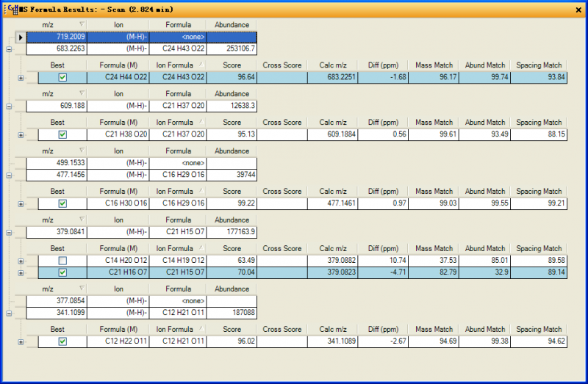This screenshot has width=588, height=384.
Task: Collapse the 683.2263 m/z group
Action: point(9,49)
